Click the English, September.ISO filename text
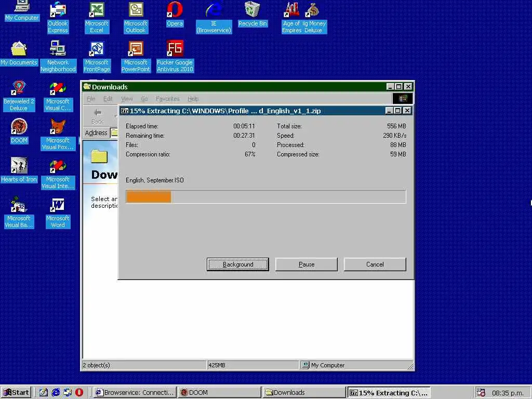Viewport: 532px width, 399px height. pyautogui.click(x=155, y=180)
